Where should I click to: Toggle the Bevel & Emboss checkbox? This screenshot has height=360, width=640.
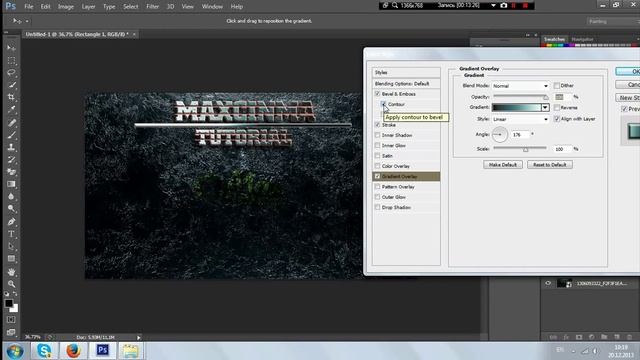pos(378,94)
